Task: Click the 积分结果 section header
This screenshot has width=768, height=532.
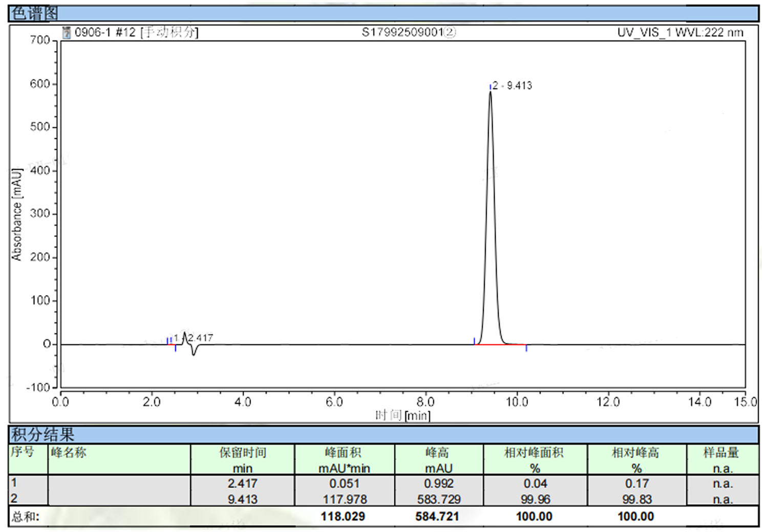Action: click(x=43, y=435)
